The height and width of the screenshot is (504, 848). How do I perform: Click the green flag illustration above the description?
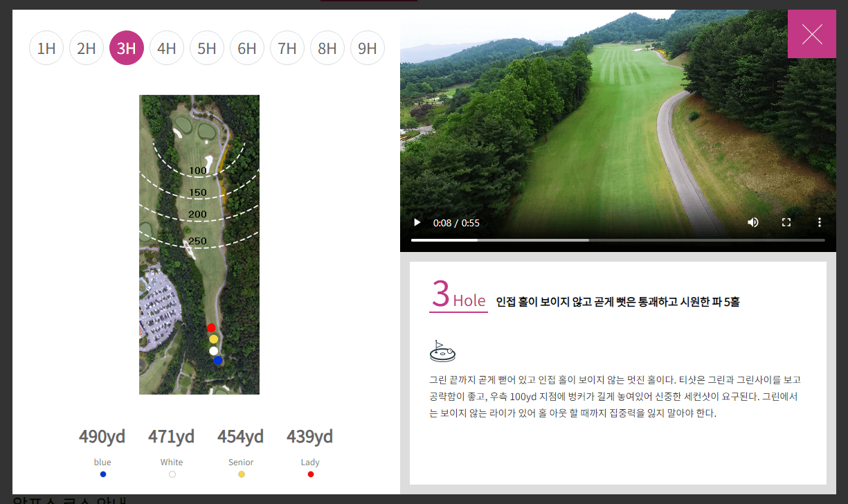pyautogui.click(x=442, y=350)
